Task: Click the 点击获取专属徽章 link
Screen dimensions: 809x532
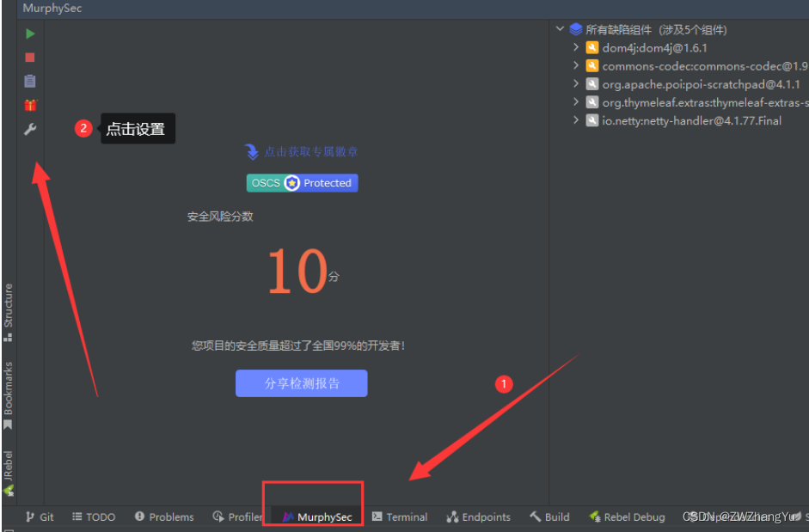Action: point(311,152)
